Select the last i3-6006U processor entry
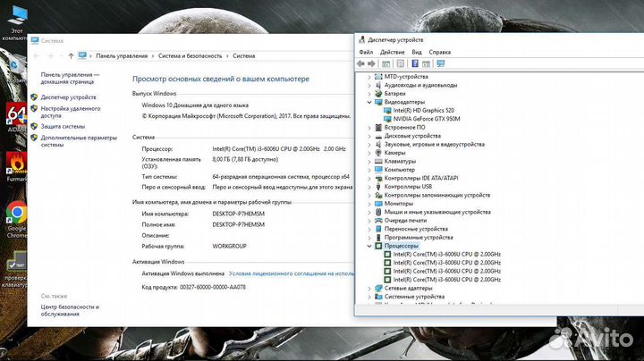 point(446,280)
